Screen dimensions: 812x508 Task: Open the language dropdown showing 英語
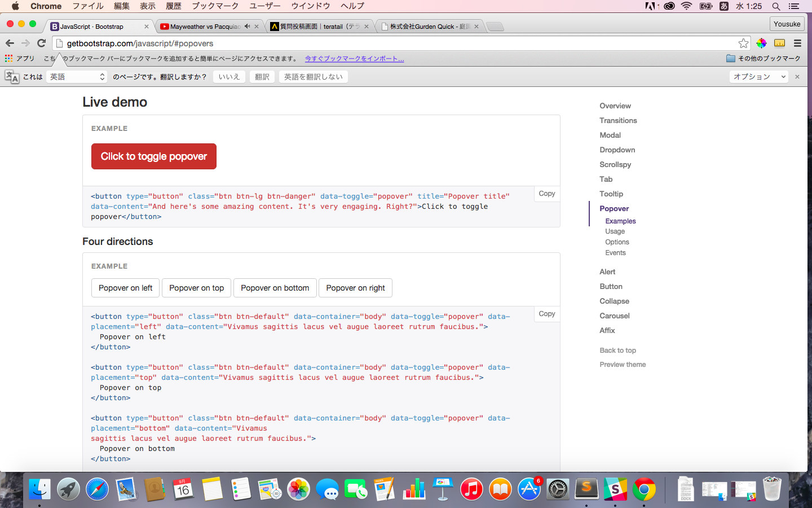click(77, 77)
